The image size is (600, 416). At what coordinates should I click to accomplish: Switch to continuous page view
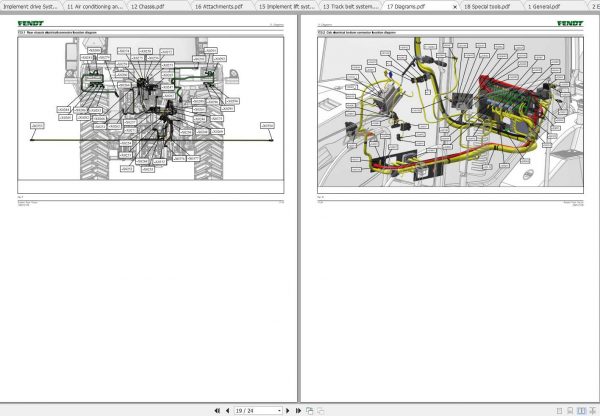point(570,411)
